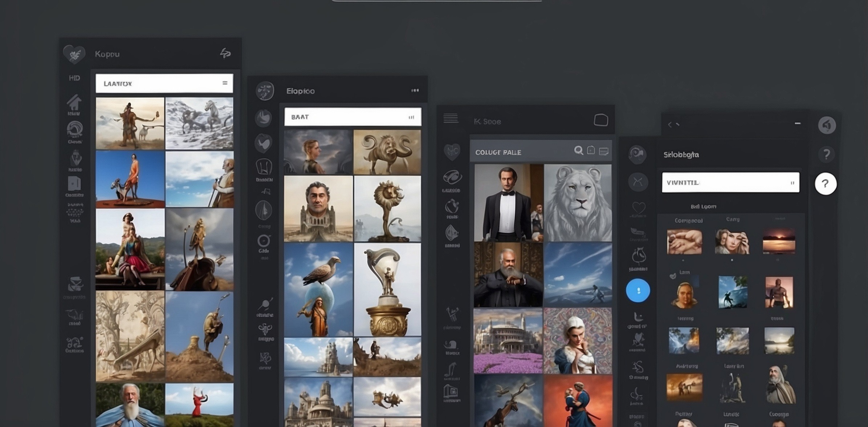Viewport: 868px width, 427px height.
Task: Select the hands thumbnail under Compneoal
Action: pyautogui.click(x=684, y=242)
